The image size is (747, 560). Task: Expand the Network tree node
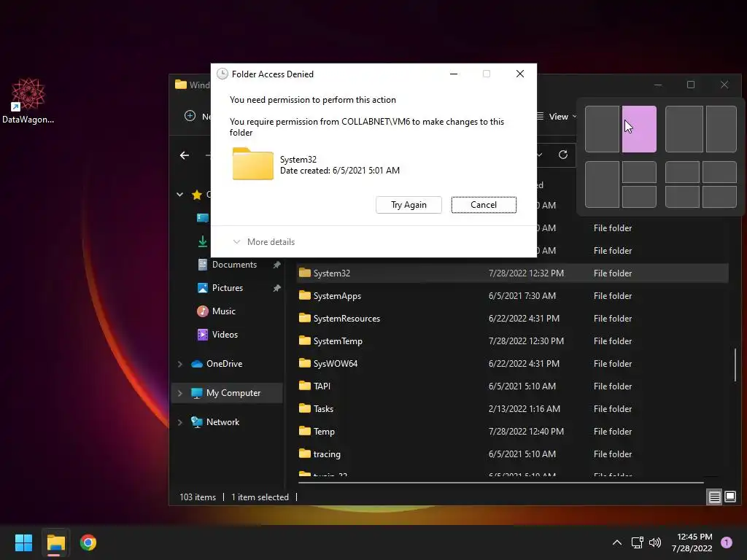[x=179, y=422]
